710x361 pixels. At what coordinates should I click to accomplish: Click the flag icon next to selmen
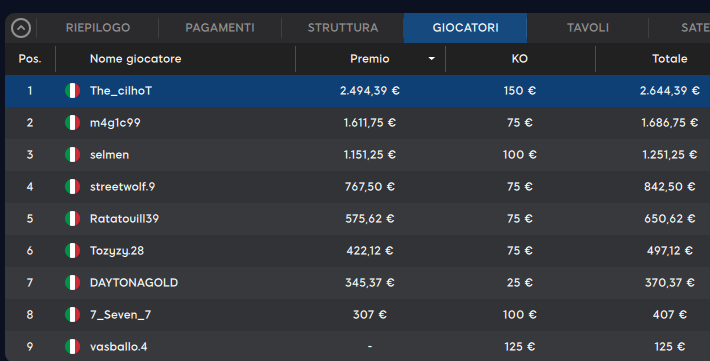tap(72, 154)
